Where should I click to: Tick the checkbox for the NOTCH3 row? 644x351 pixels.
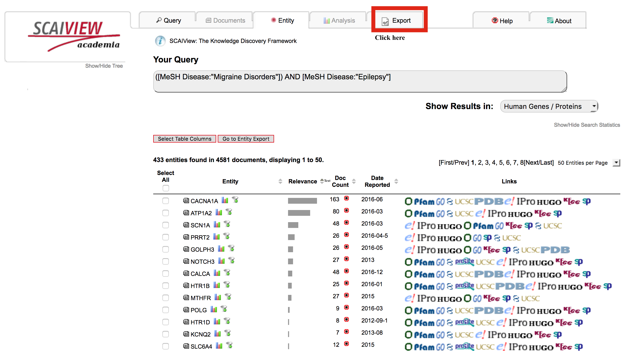(166, 261)
